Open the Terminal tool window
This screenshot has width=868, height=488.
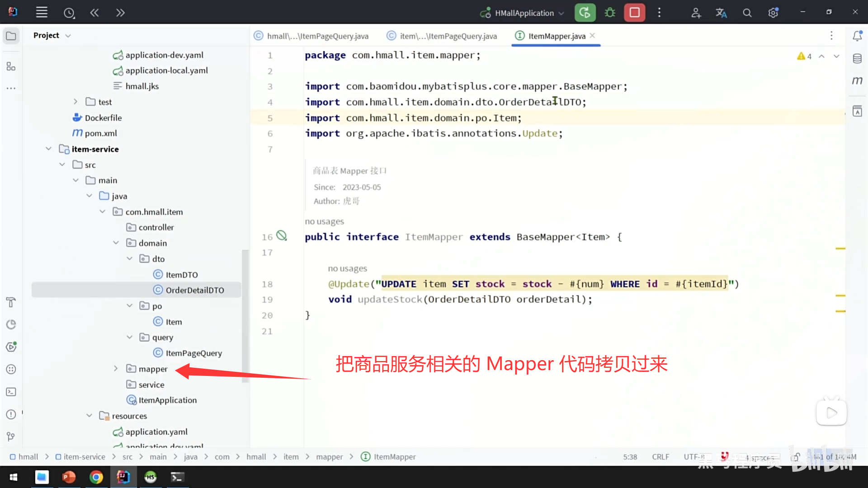pyautogui.click(x=11, y=392)
